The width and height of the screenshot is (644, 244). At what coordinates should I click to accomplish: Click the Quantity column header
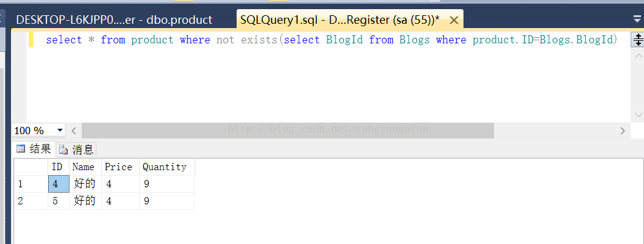pyautogui.click(x=166, y=167)
